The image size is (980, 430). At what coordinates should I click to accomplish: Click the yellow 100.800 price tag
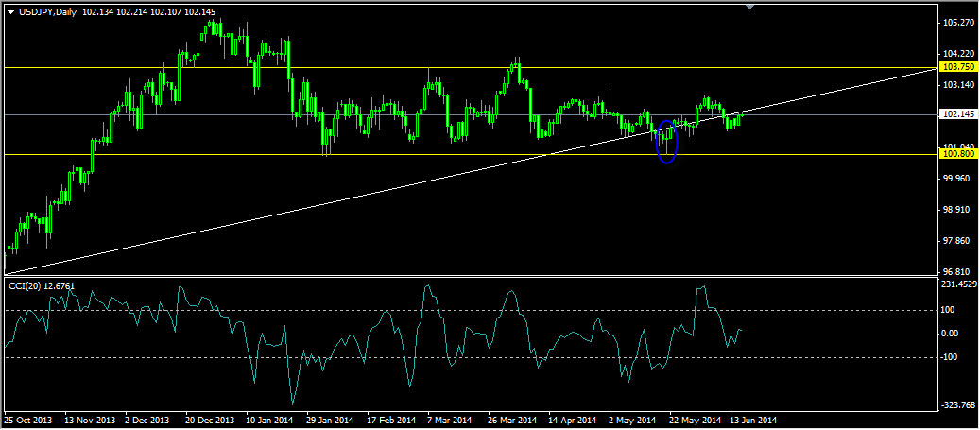(x=959, y=153)
